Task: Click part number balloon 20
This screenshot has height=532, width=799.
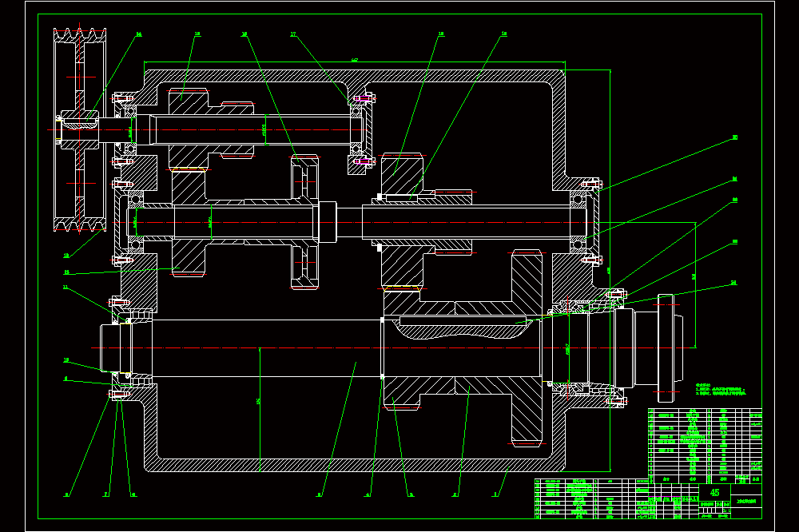Action: pyautogui.click(x=735, y=137)
